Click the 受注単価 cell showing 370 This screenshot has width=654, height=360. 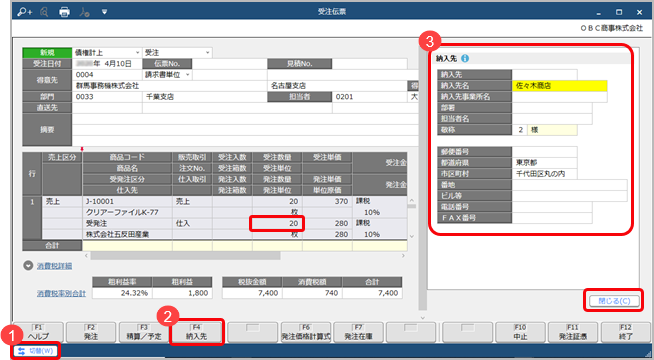327,201
